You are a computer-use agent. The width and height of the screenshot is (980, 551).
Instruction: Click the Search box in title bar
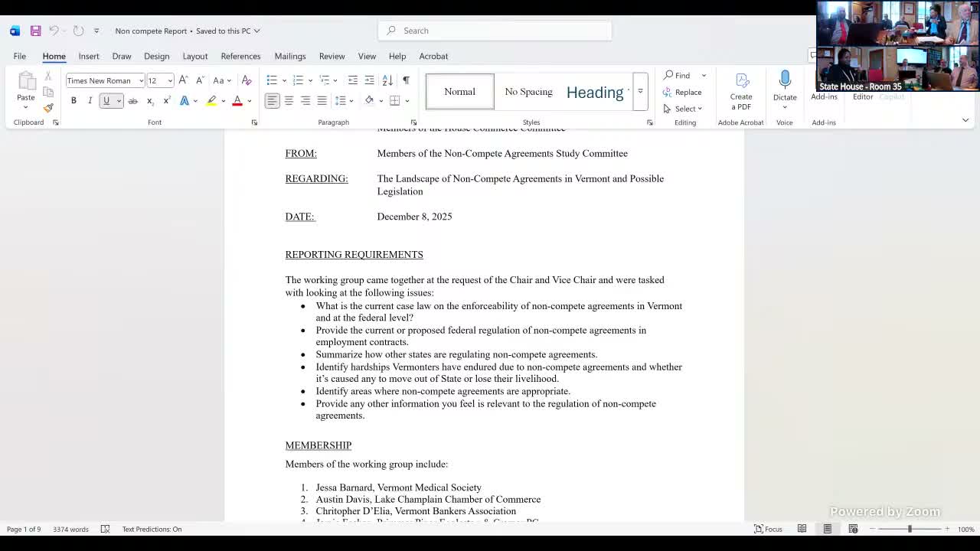[x=495, y=31]
